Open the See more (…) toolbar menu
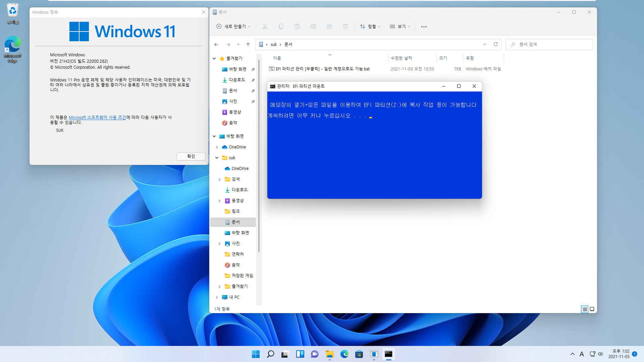The image size is (644, 362). (x=424, y=26)
